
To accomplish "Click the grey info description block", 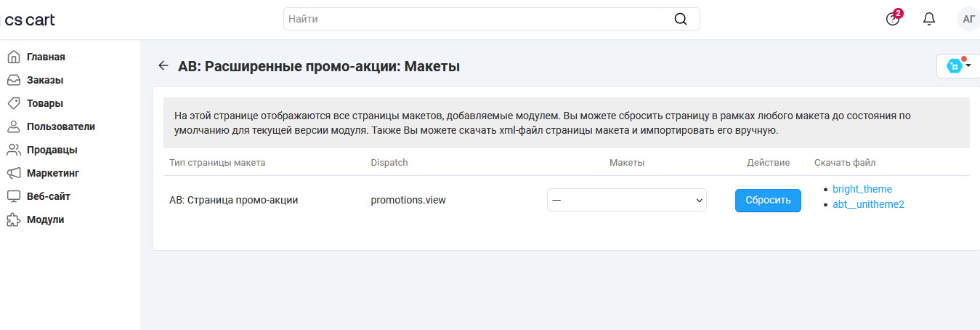I will 567,123.
